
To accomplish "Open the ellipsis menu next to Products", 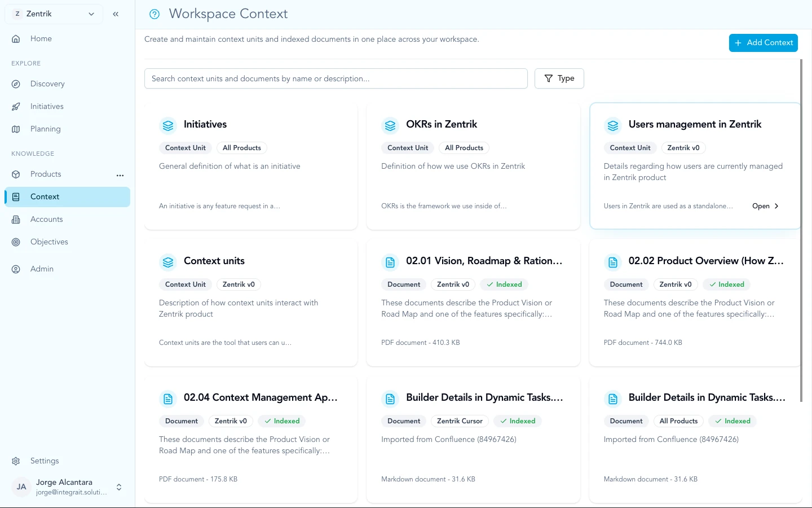I will (120, 175).
